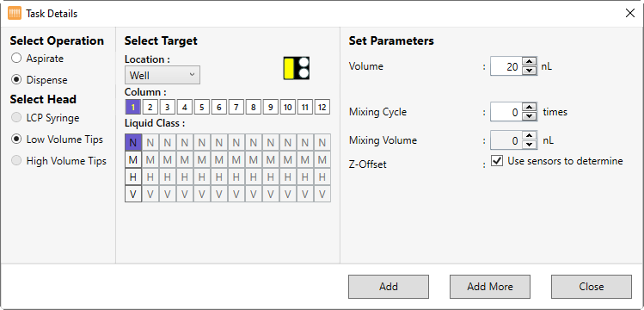This screenshot has height=310, width=644.
Task: Decrease Mixing Cycle count using down arrow
Action: (x=530, y=116)
